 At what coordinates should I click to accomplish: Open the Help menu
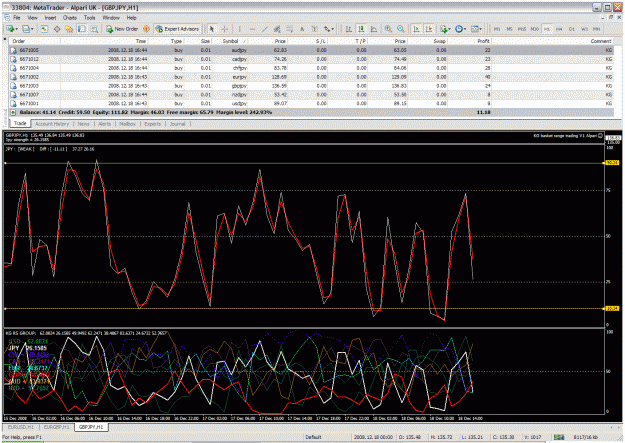click(x=132, y=18)
